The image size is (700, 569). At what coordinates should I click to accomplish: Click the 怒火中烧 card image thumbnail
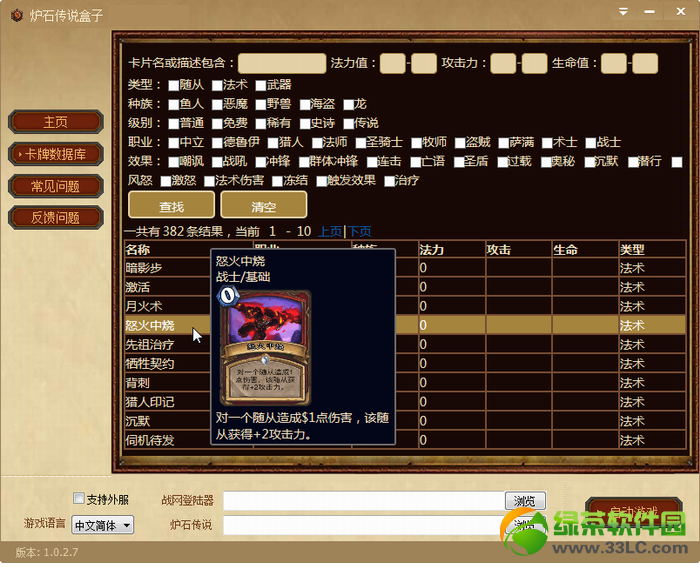265,347
